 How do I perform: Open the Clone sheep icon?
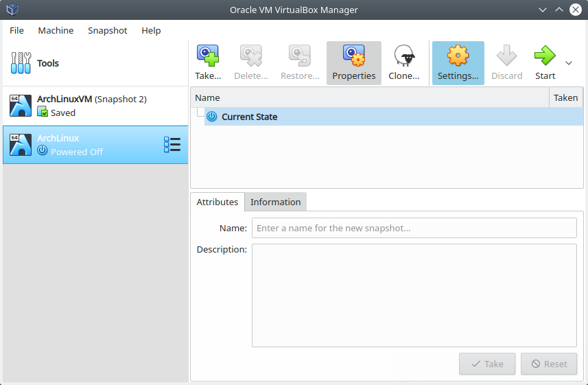point(404,56)
